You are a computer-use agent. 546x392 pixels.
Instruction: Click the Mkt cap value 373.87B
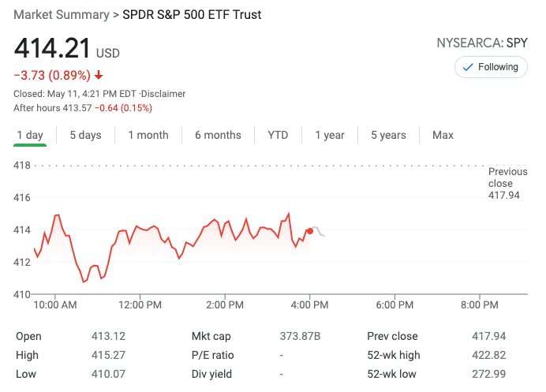[301, 336]
